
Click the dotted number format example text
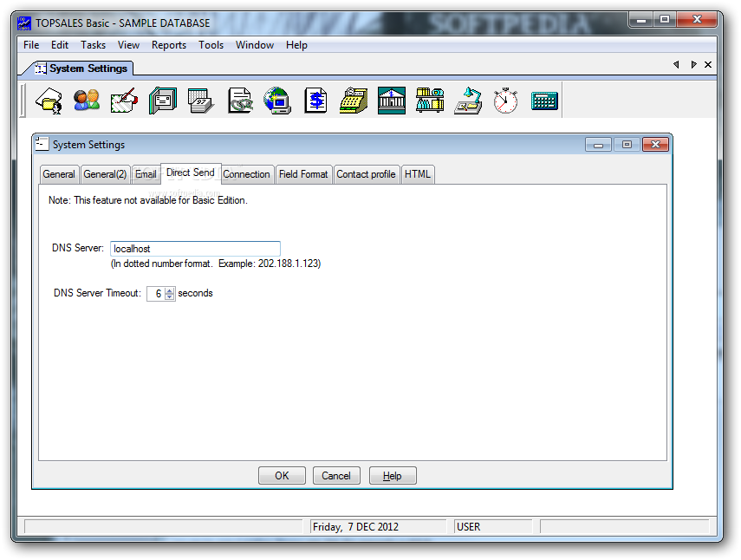pyautogui.click(x=216, y=264)
